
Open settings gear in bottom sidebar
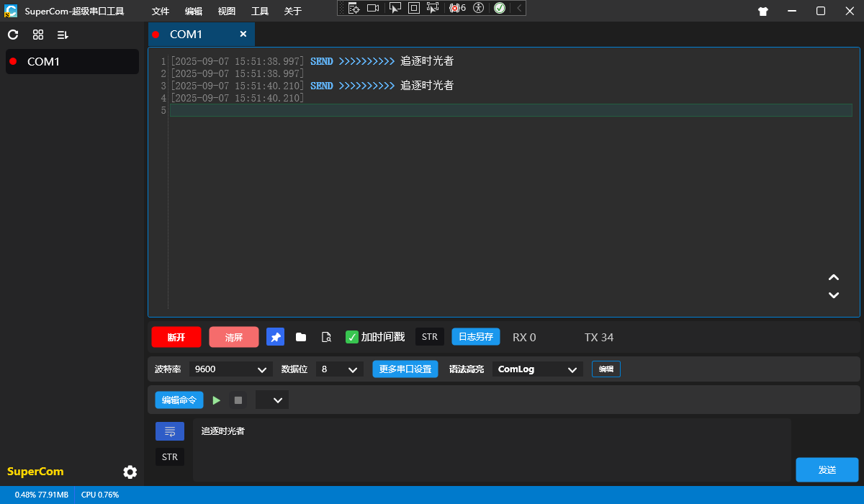(x=130, y=472)
